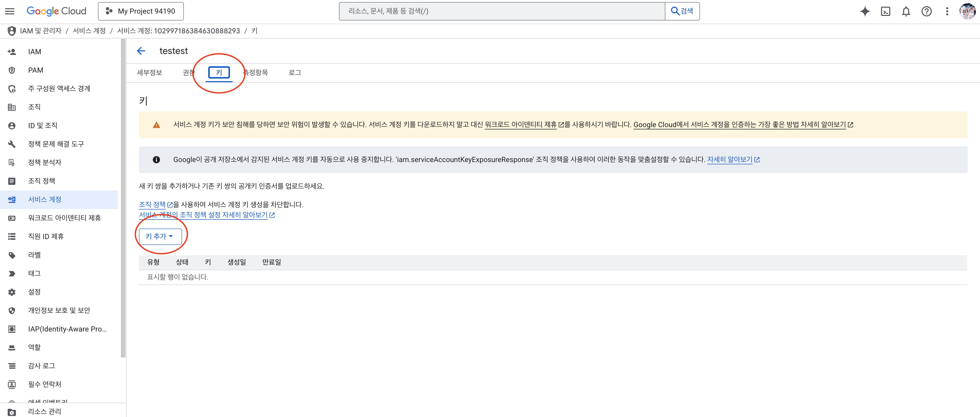Open 역할 in the sidebar
980x417 pixels.
(34, 347)
